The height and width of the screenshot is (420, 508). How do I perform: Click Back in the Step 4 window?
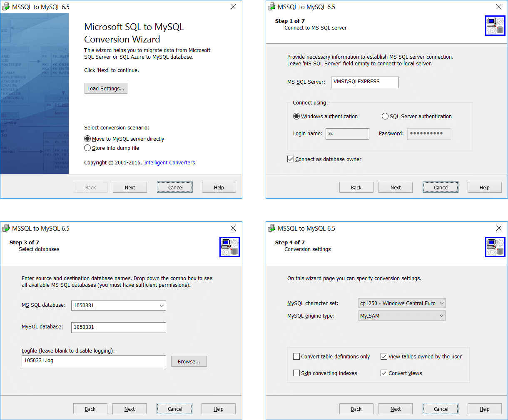coord(356,409)
